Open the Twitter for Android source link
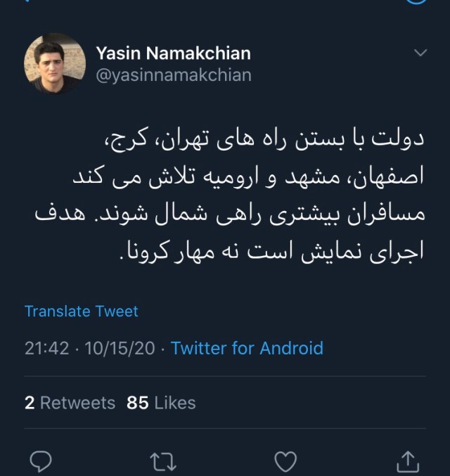The image size is (450, 476). (247, 348)
